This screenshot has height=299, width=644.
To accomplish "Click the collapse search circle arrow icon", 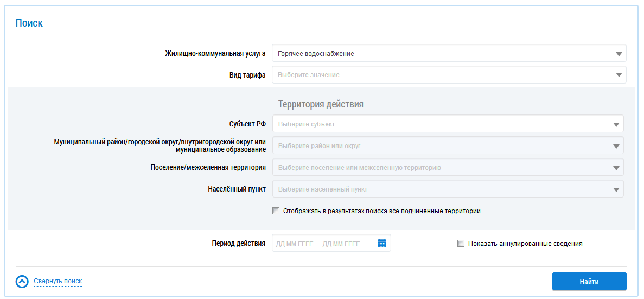I will (x=22, y=281).
